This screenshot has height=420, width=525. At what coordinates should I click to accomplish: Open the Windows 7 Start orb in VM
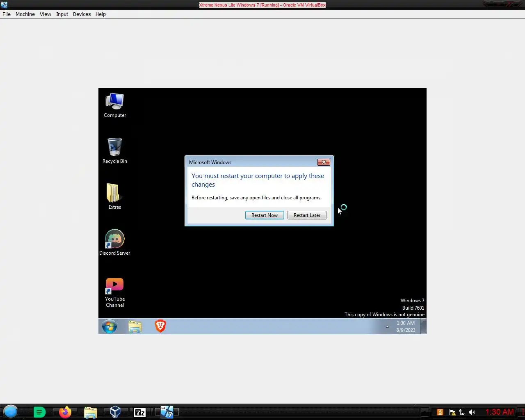coord(110,326)
